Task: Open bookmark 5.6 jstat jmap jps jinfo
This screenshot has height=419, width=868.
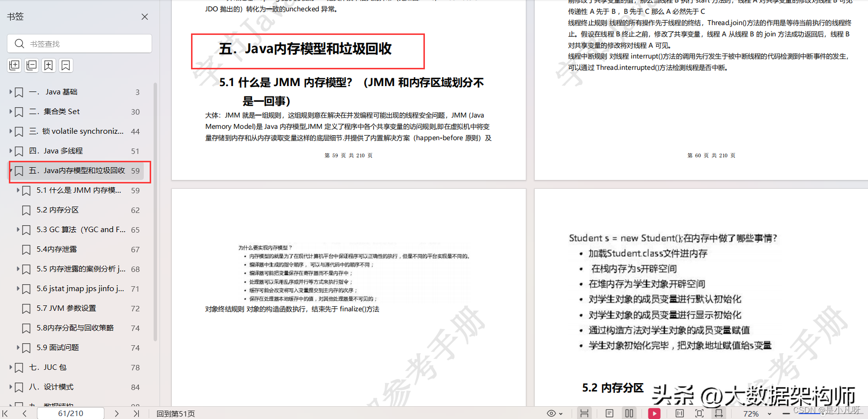Action: [80, 289]
